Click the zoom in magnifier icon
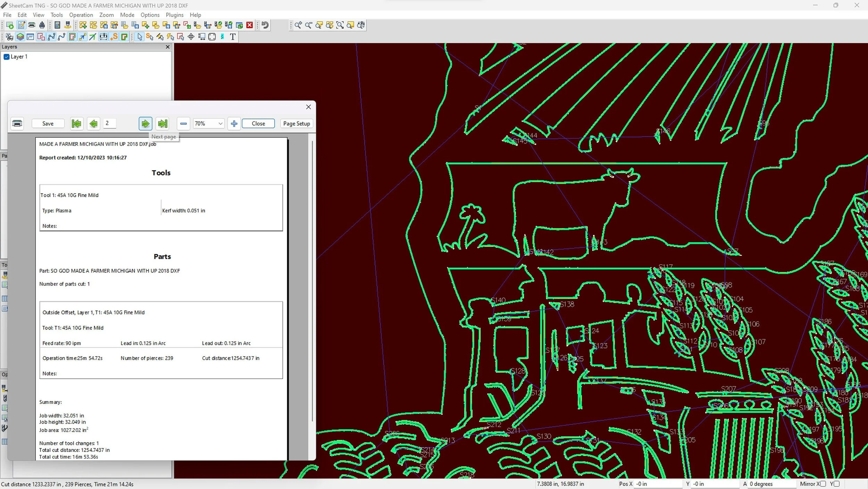 pos(298,25)
